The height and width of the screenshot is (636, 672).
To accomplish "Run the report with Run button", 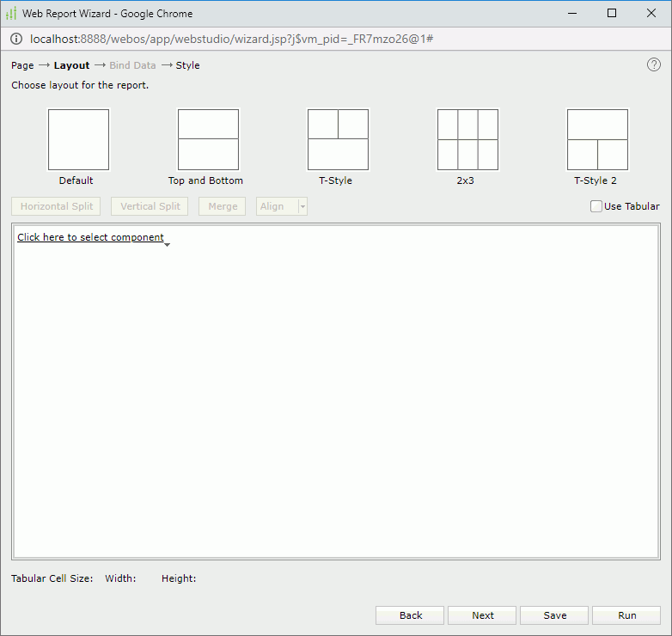I will pyautogui.click(x=626, y=615).
